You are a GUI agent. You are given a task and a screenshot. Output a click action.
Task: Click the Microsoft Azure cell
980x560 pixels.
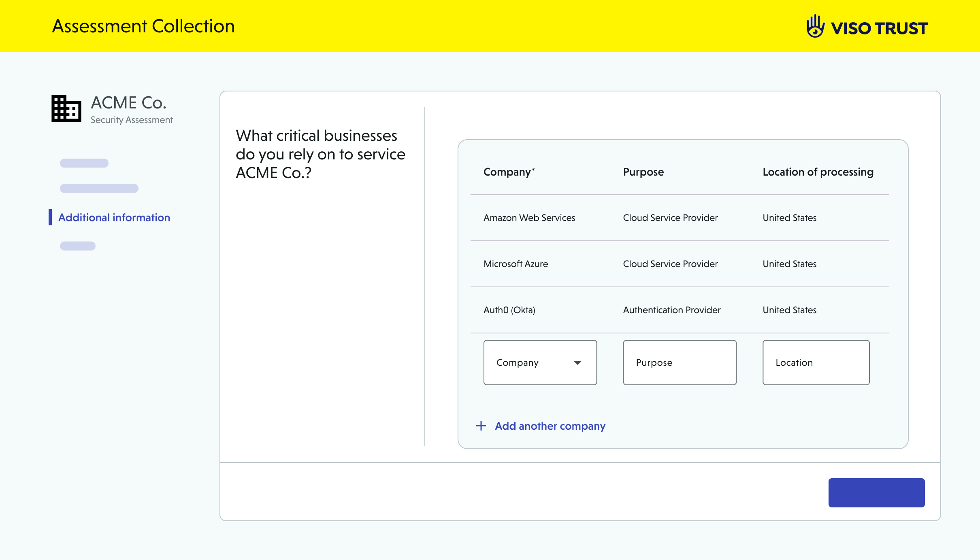[x=516, y=264]
